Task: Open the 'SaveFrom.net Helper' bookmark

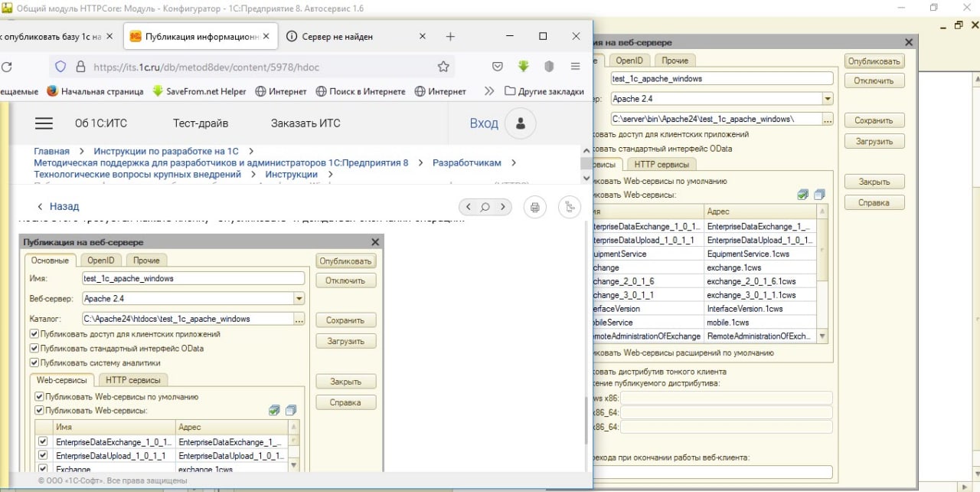Action: (x=199, y=91)
